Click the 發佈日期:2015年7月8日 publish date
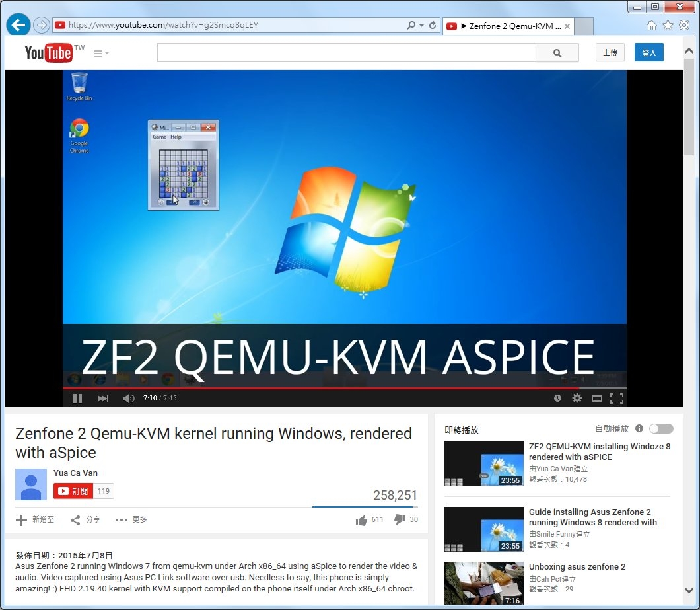700x610 pixels. (64, 556)
